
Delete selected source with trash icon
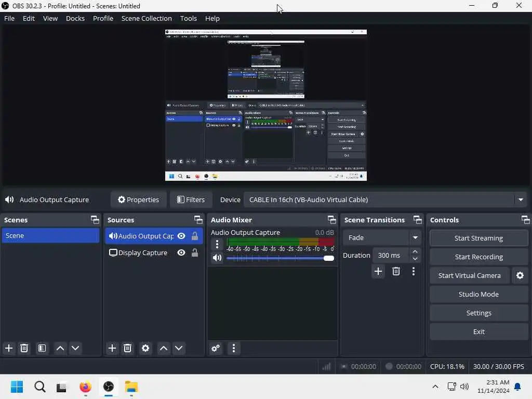127,348
